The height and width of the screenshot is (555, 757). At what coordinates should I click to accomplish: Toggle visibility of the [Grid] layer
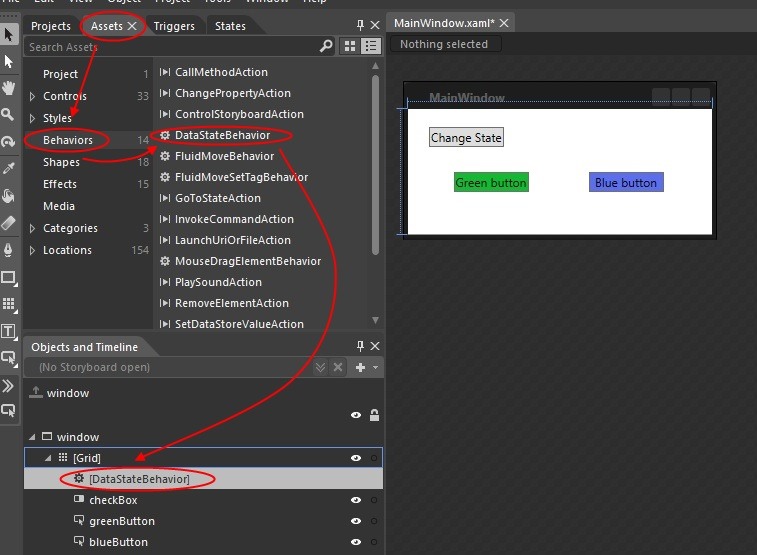tap(355, 458)
